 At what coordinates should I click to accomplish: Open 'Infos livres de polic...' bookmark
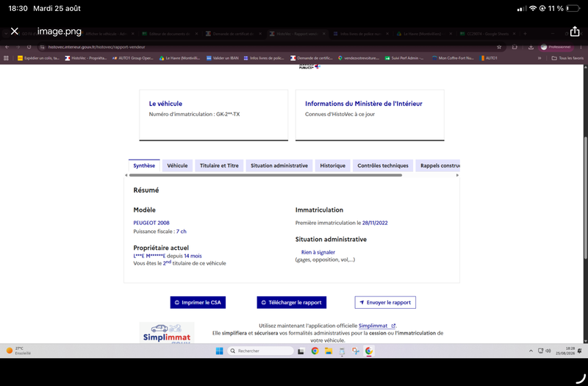[264, 58]
